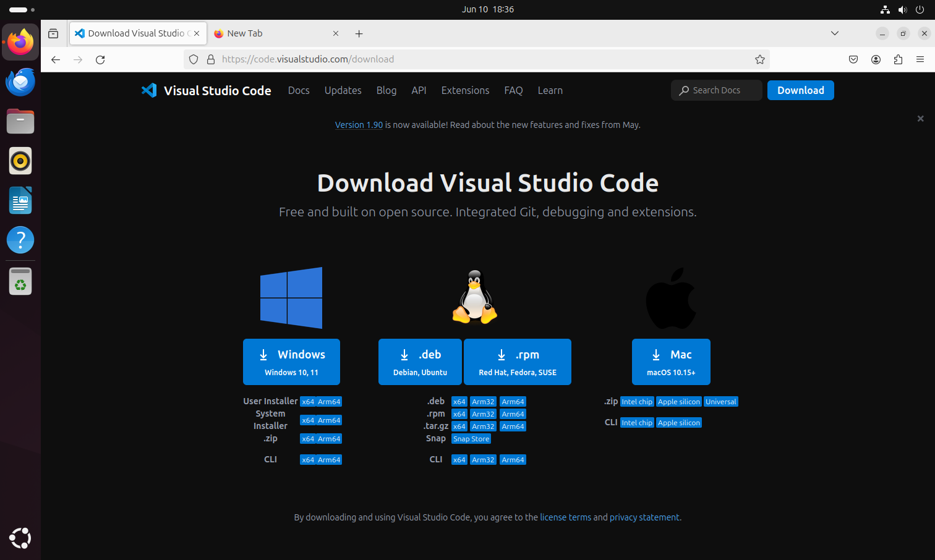Select the Linux .rpm Arm64 download

click(513, 414)
